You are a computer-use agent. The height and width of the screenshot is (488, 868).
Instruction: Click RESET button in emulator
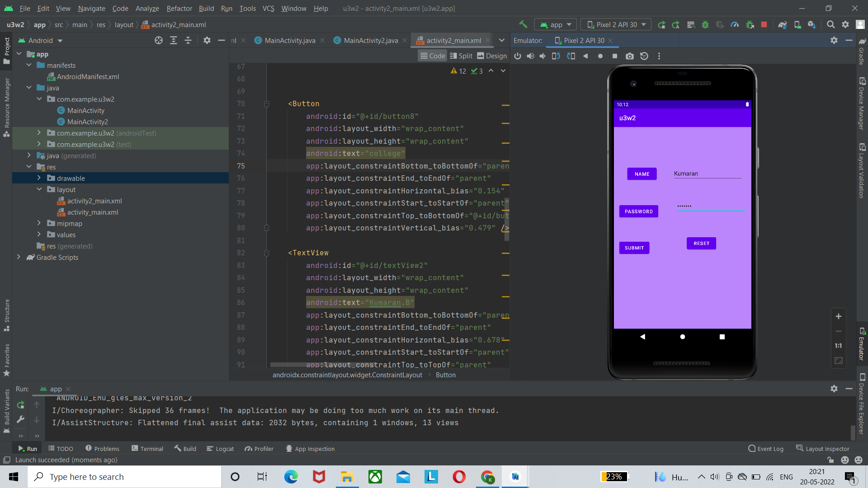click(701, 243)
